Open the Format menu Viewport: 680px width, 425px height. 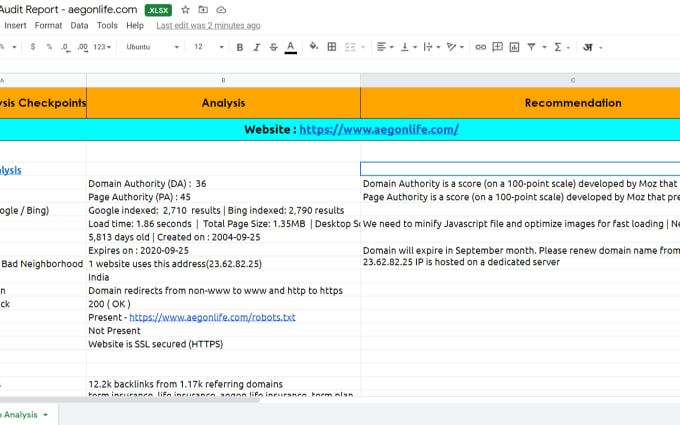tap(48, 26)
